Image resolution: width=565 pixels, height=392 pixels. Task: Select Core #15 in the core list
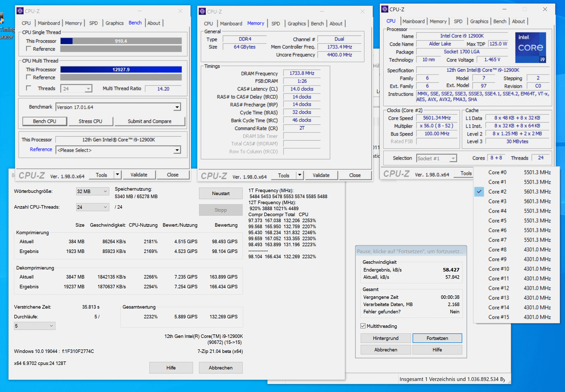point(517,317)
